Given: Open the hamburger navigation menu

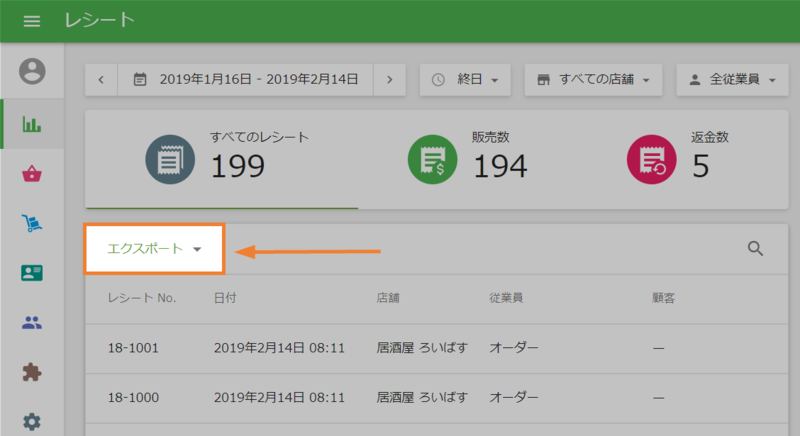Looking at the screenshot, I should click(x=32, y=21).
